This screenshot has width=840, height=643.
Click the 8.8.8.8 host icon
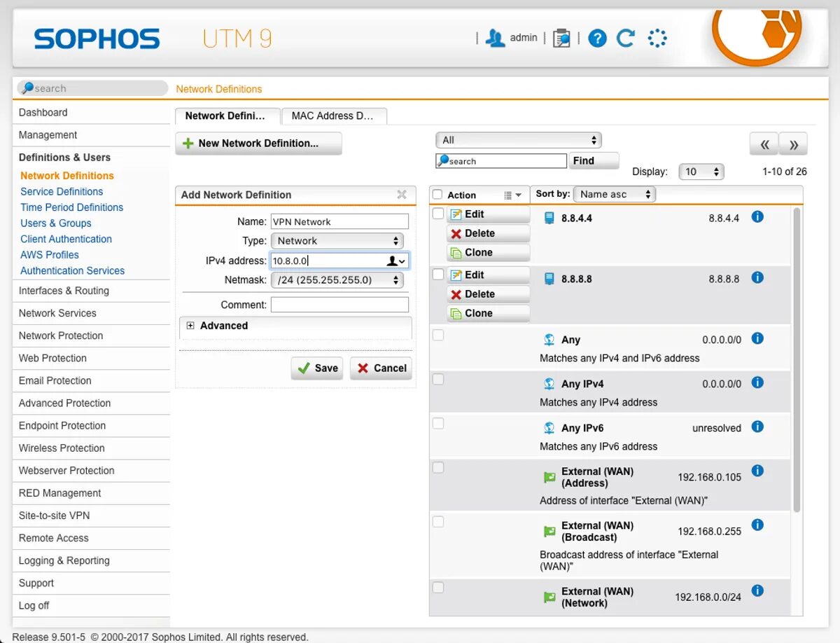[x=549, y=279]
